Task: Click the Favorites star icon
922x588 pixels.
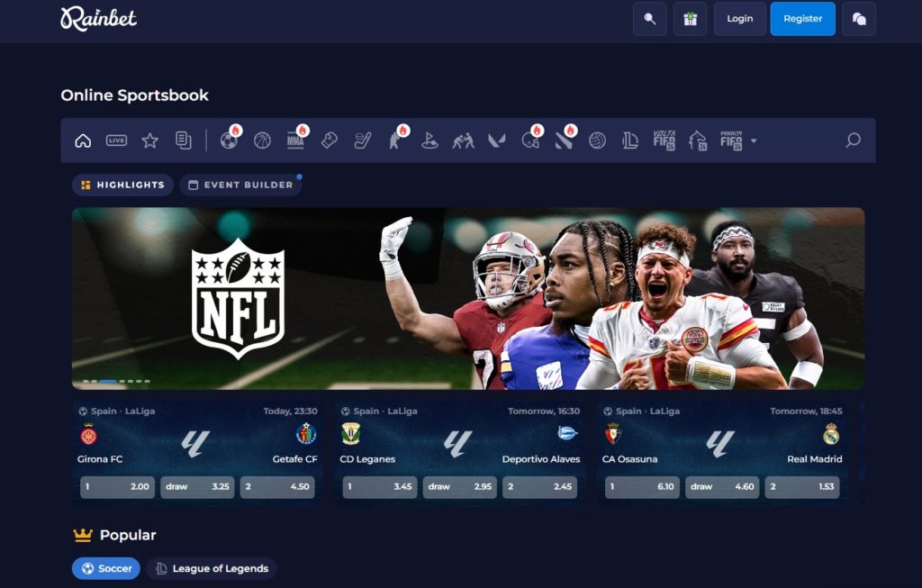Action: [149, 140]
